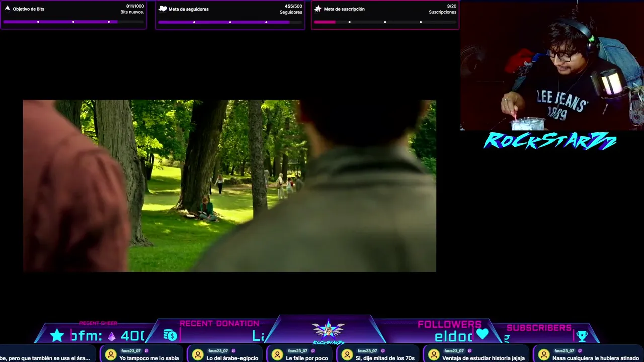
Task: Click the star icon in the recent cheer panel
Action: pos(57,335)
